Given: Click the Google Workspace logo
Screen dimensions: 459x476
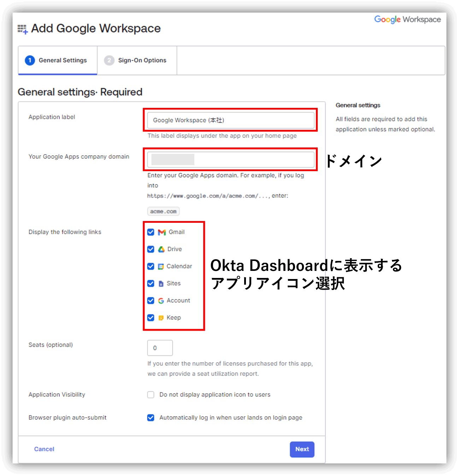Looking at the screenshot, I should [x=407, y=19].
